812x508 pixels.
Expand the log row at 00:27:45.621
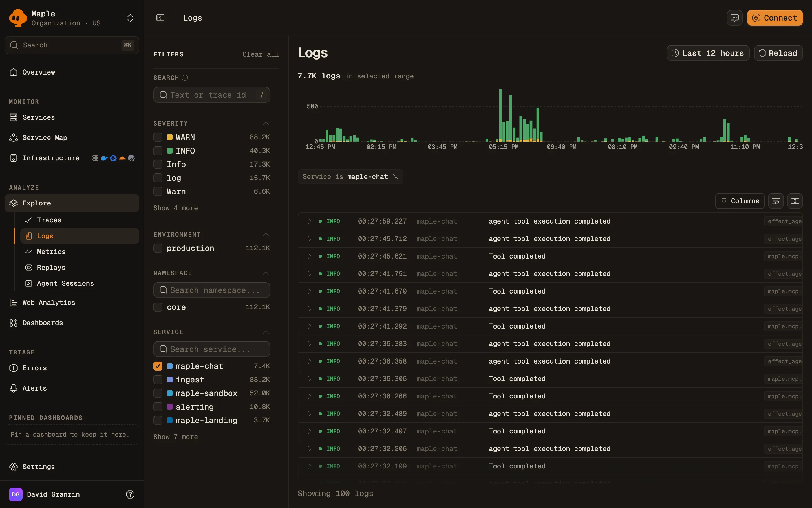click(310, 256)
